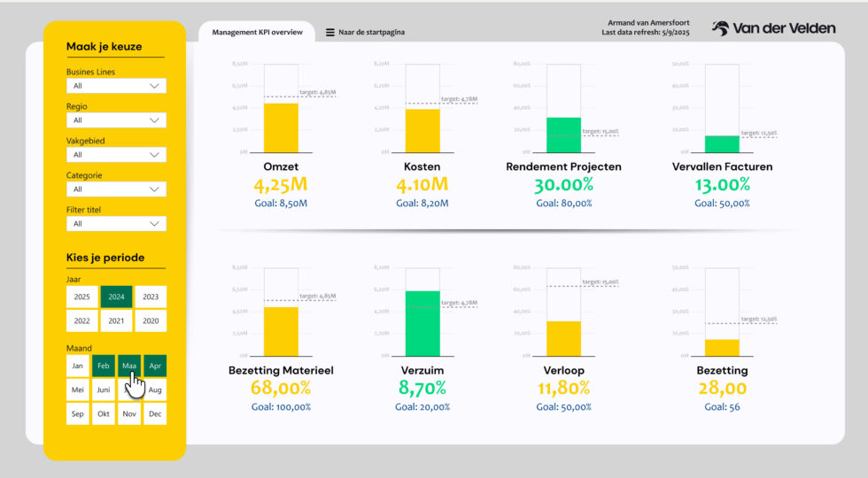This screenshot has width=868, height=478.
Task: Select year 2025 in period filter
Action: pyautogui.click(x=81, y=297)
